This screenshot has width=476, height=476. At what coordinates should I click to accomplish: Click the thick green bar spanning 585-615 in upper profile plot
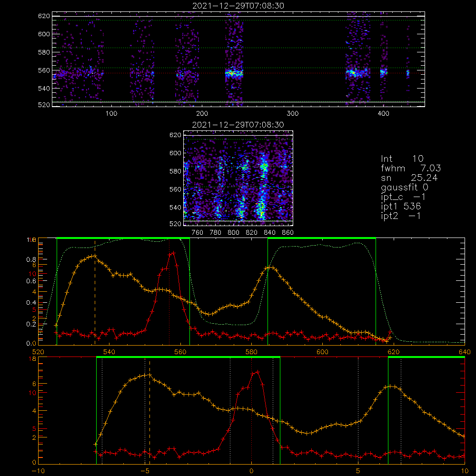click(322, 238)
